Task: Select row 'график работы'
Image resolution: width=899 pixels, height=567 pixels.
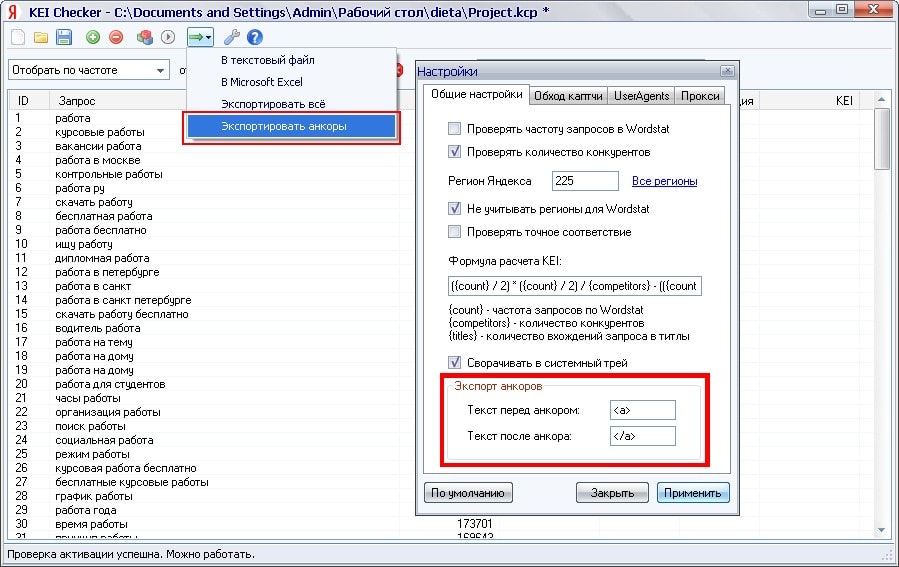Action: click(93, 496)
